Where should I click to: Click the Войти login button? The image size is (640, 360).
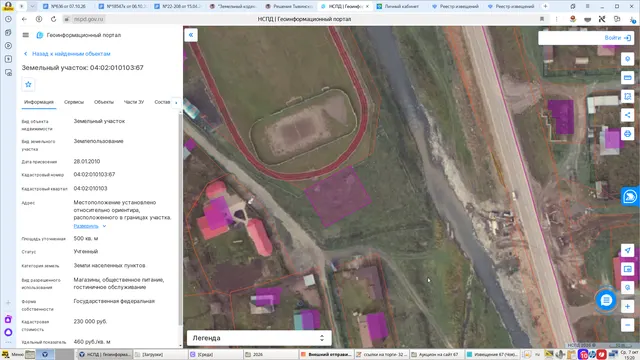(x=618, y=38)
